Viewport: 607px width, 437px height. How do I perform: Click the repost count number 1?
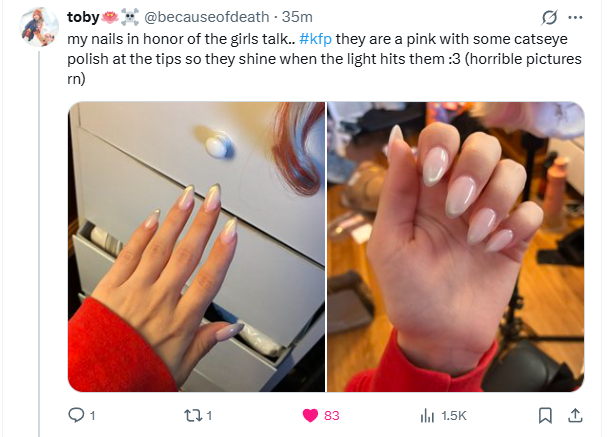(209, 416)
